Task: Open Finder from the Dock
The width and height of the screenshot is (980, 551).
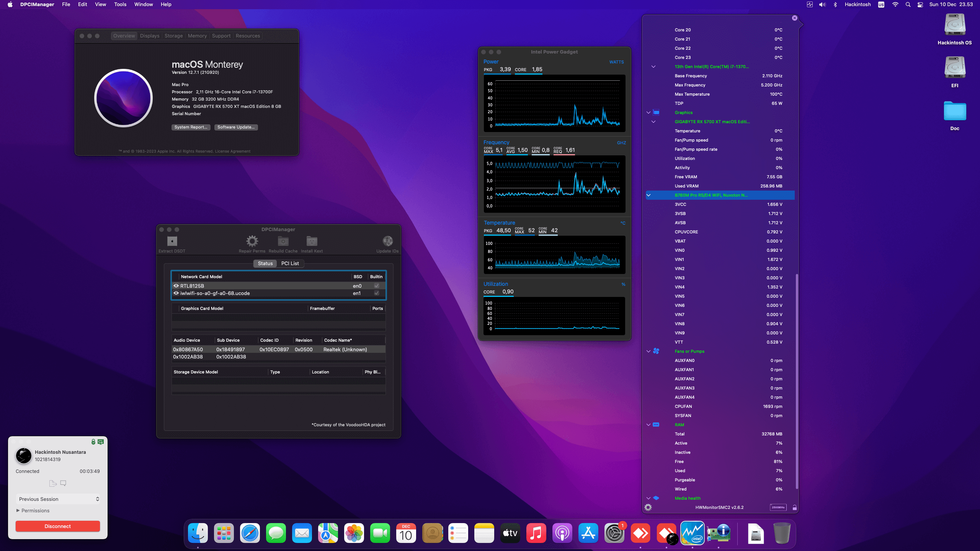Action: [198, 533]
